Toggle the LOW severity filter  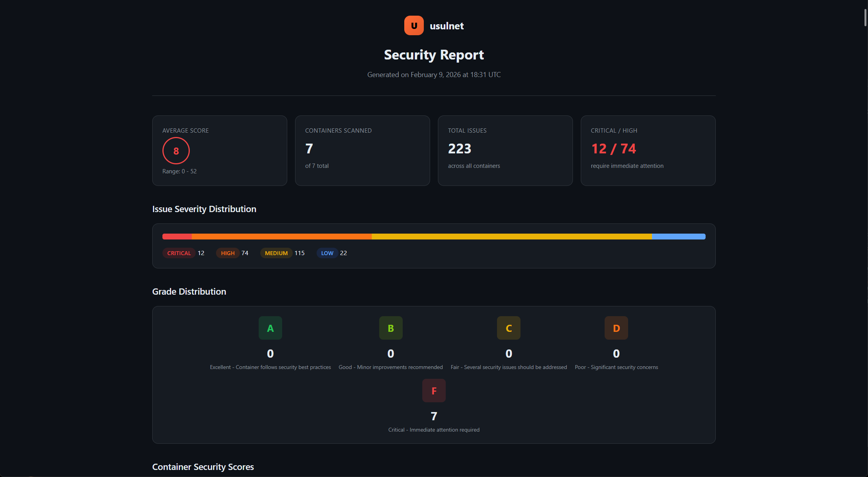[x=327, y=253]
